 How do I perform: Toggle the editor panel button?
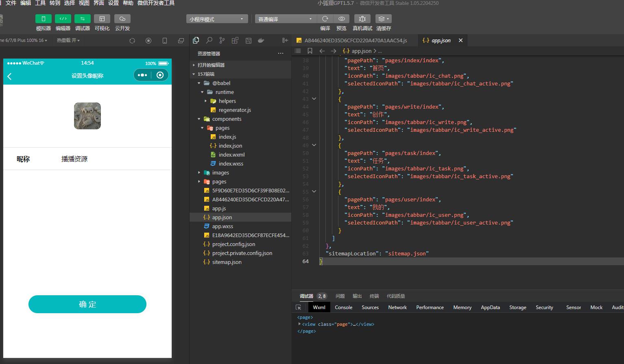(x=63, y=19)
